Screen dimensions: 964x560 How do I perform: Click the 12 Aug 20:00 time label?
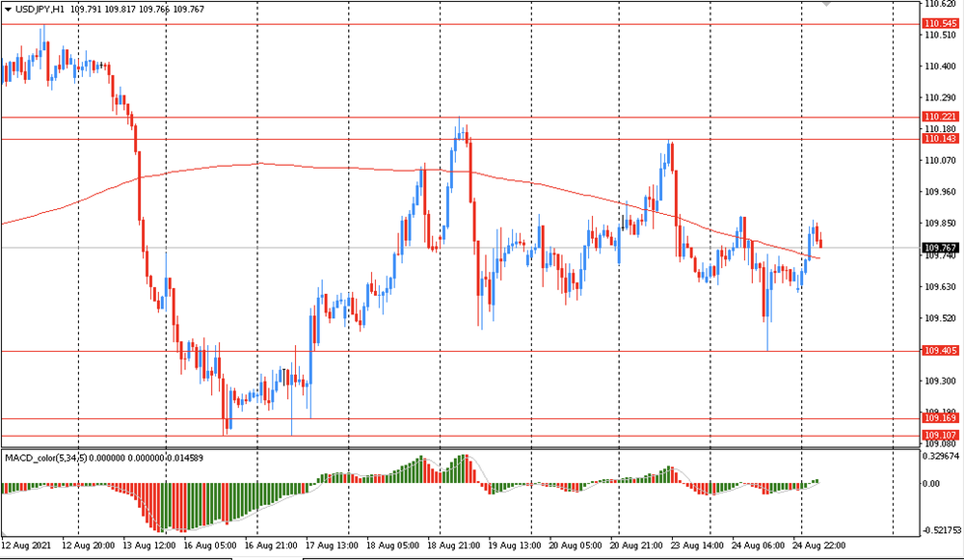click(89, 546)
